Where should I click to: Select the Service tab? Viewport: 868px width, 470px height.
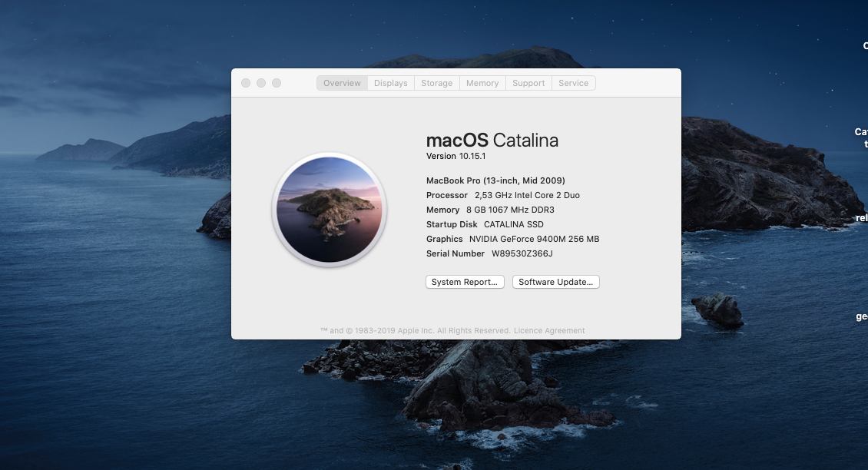tap(574, 83)
